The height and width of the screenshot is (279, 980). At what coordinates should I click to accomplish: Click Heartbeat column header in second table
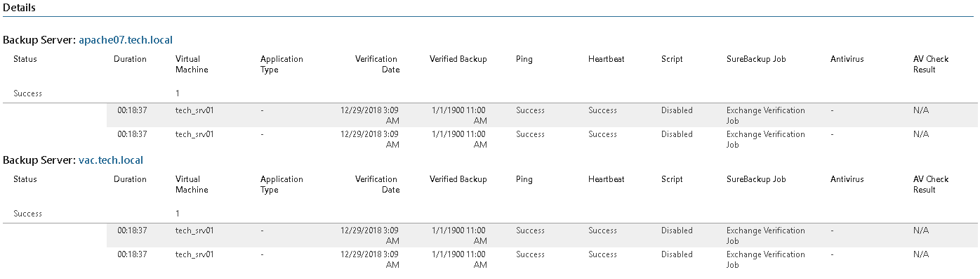click(606, 179)
